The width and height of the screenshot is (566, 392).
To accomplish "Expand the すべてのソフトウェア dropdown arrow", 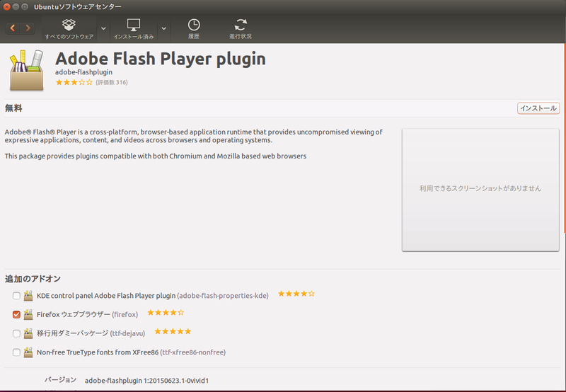I will 103,28.
